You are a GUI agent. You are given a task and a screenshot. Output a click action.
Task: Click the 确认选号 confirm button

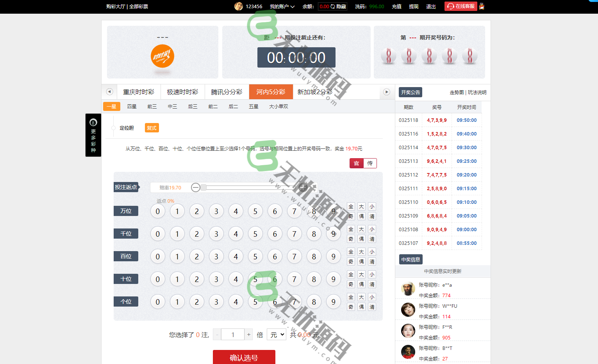click(244, 357)
